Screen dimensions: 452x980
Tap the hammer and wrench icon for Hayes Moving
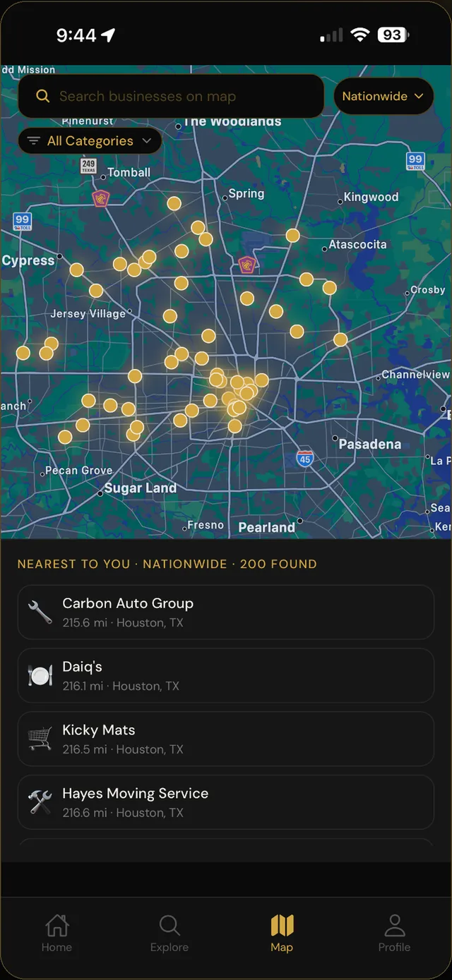(40, 802)
